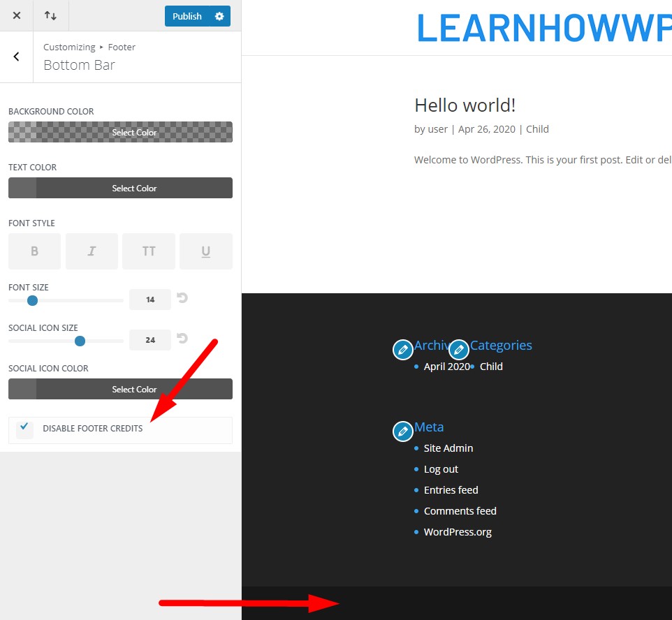Click the Log out link

pos(441,469)
